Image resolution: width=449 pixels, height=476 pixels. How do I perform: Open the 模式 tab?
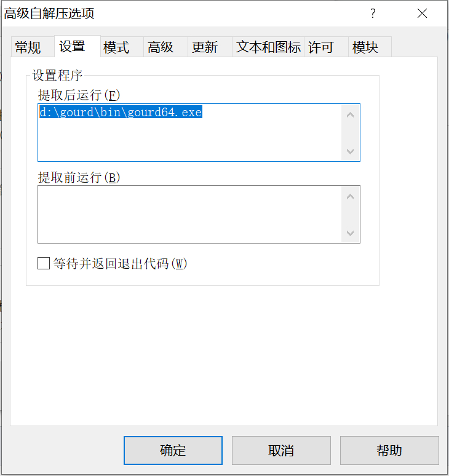tap(116, 47)
